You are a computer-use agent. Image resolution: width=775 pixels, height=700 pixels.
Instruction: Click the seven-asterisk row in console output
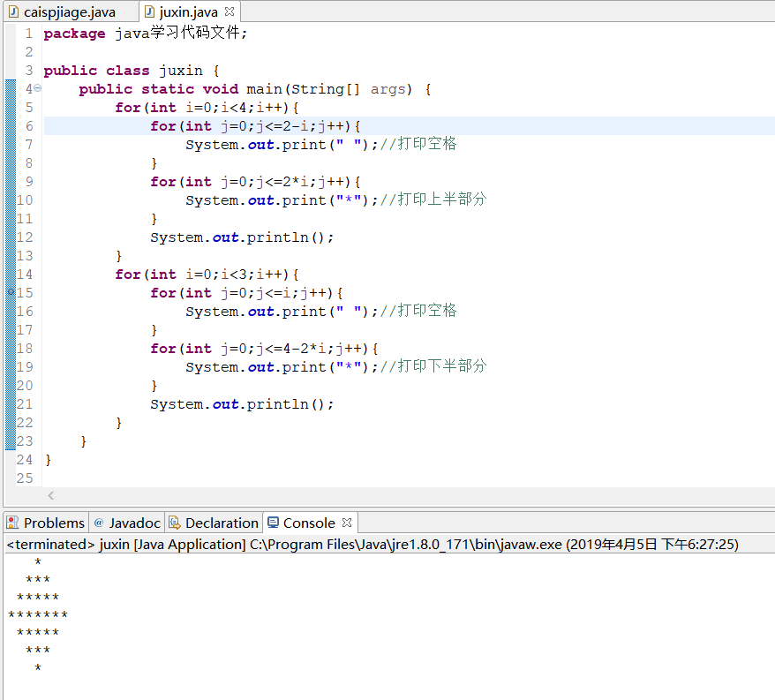click(x=38, y=614)
